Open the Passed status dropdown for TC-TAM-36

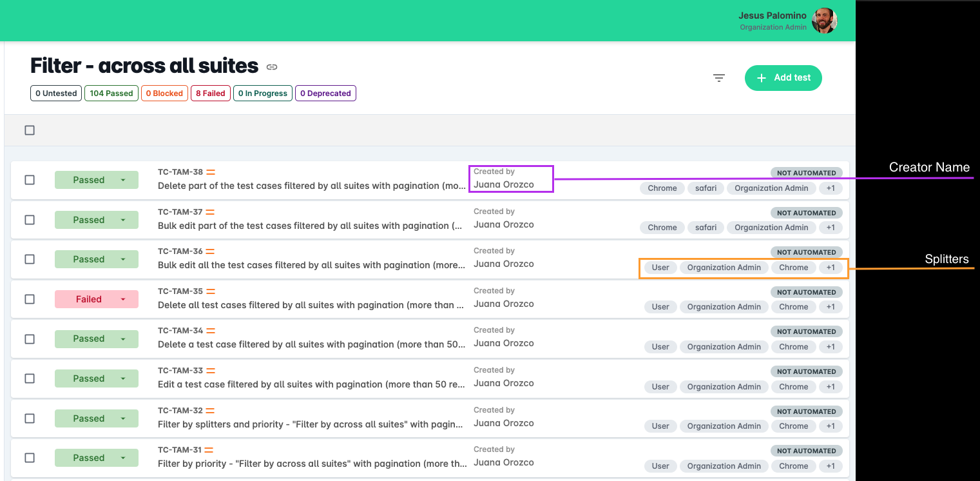pos(97,259)
